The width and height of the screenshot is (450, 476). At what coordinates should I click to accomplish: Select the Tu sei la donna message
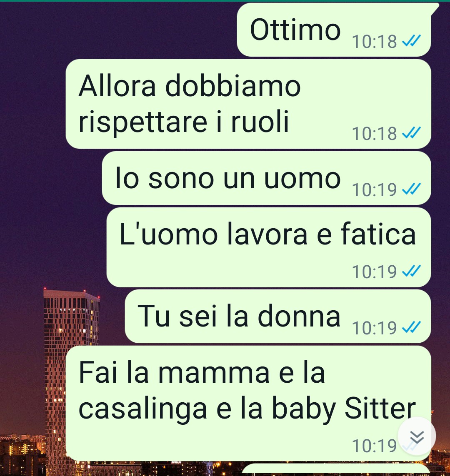tap(278, 316)
